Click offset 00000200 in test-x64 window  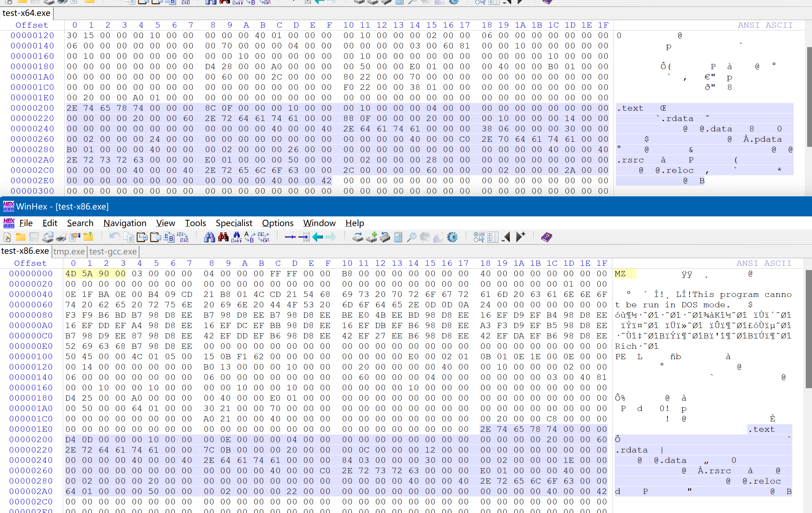tap(33, 108)
